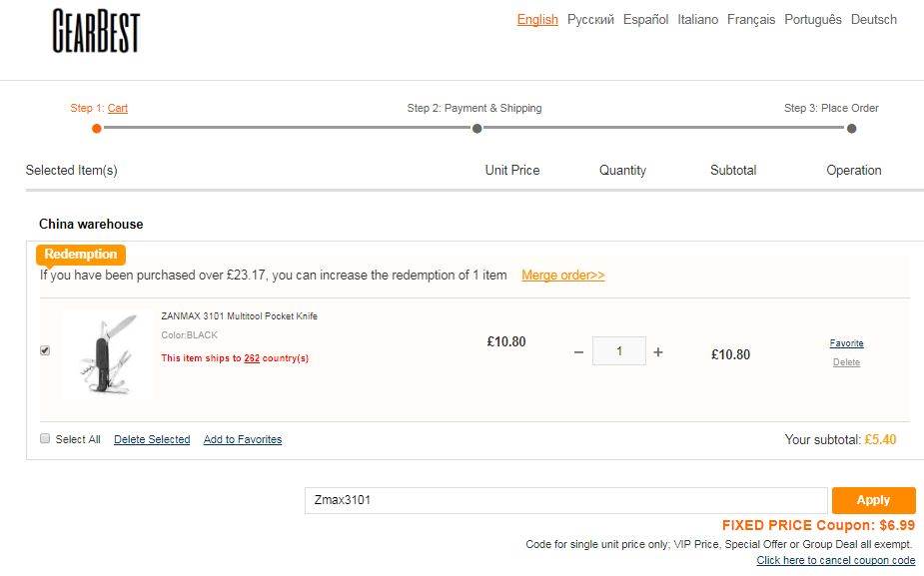The width and height of the screenshot is (924, 576).
Task: Click the Step 1 Cart link
Action: point(118,109)
